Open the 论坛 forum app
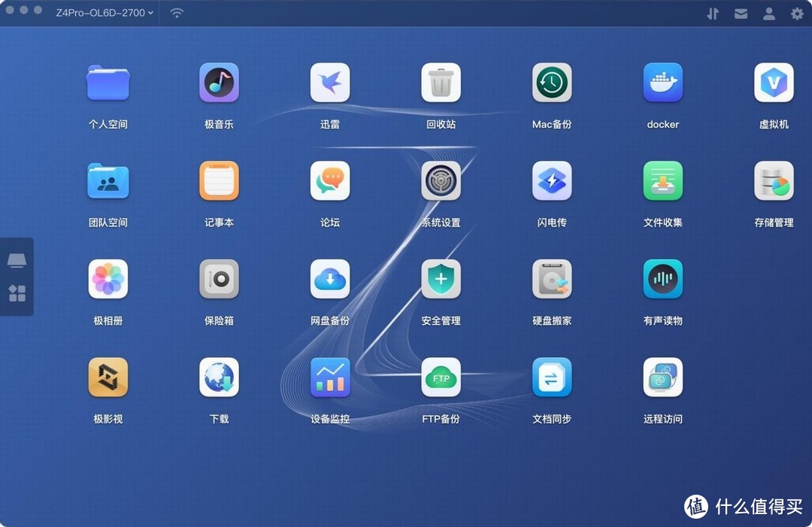Image resolution: width=812 pixels, height=527 pixels. (x=330, y=181)
